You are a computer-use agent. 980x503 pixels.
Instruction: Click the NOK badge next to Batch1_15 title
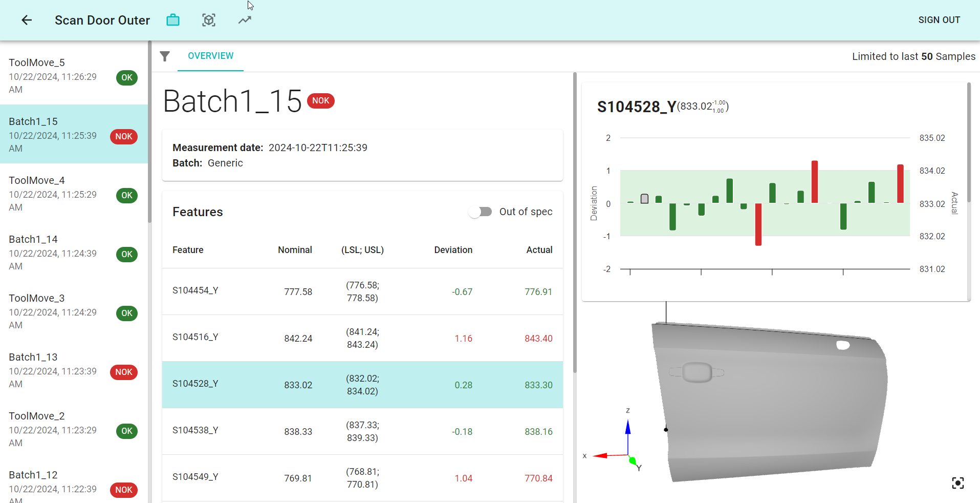pyautogui.click(x=321, y=100)
